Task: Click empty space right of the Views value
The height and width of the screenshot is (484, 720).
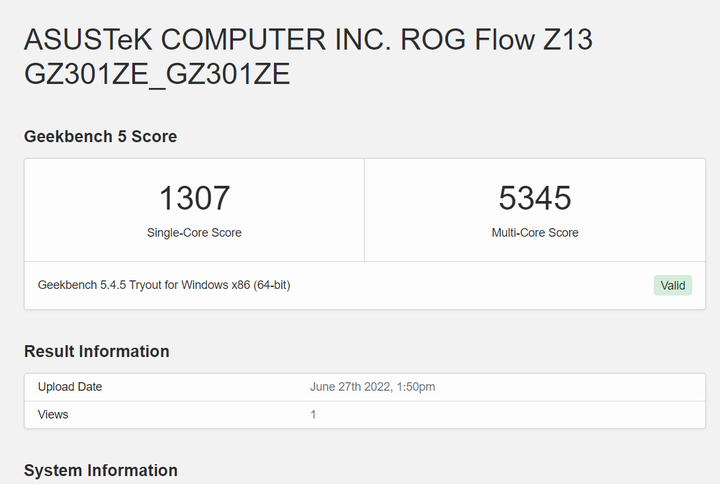Action: [520, 414]
